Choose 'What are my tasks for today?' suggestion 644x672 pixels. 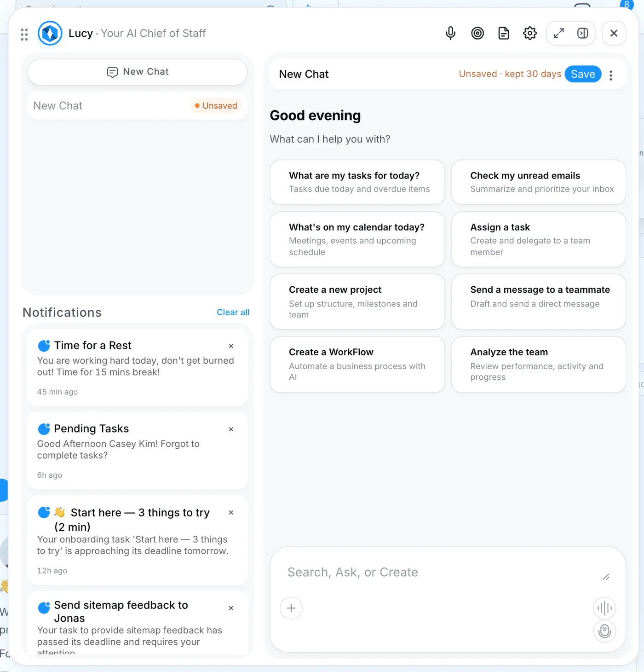coord(357,182)
